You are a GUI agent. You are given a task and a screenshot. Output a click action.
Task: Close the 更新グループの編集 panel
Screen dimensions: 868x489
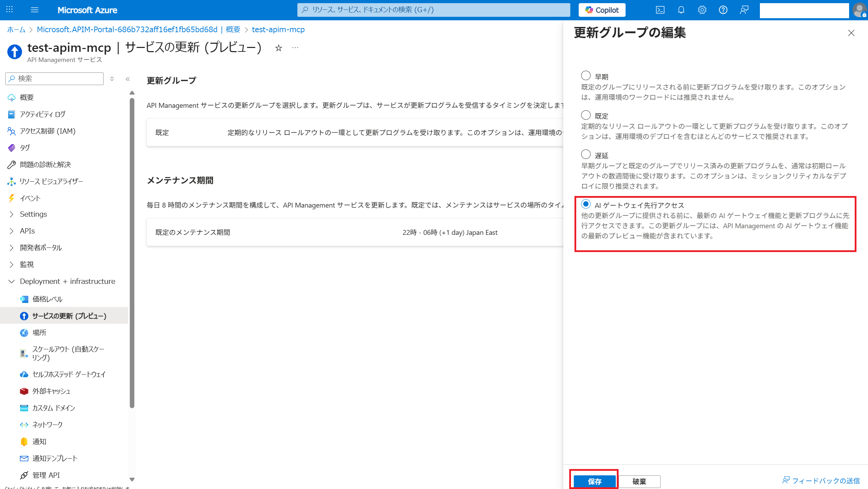tap(851, 33)
